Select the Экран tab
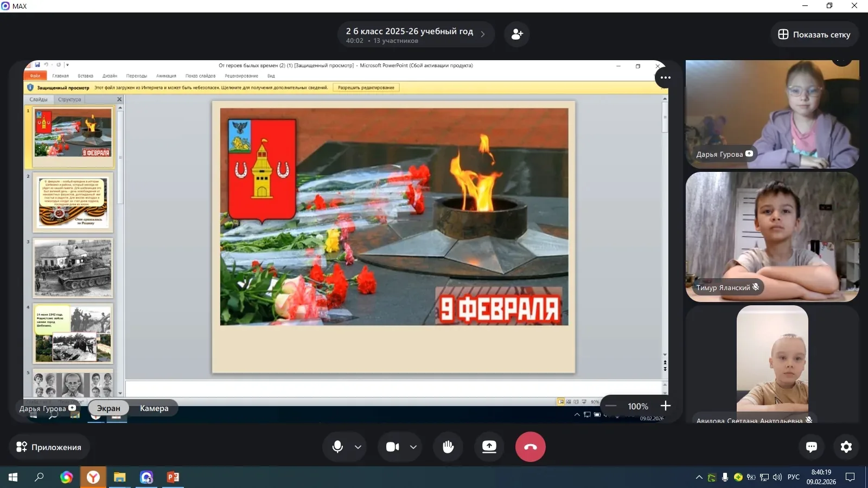 pos(108,408)
